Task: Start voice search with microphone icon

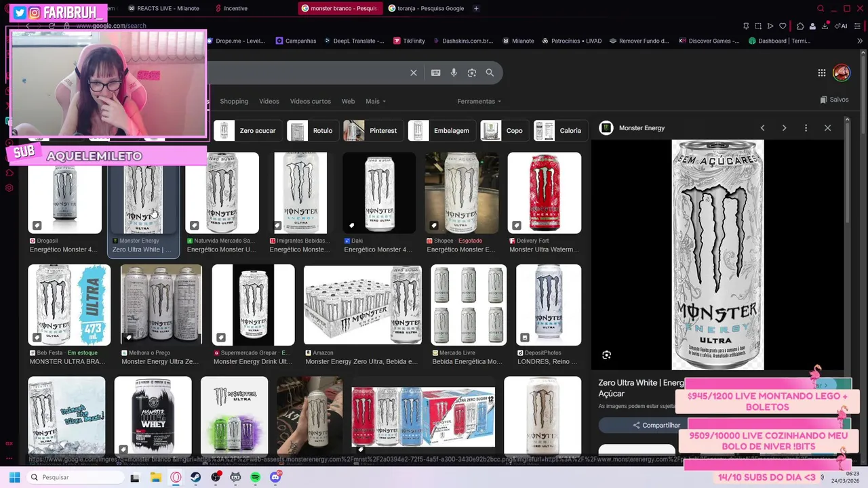Action: click(x=454, y=73)
